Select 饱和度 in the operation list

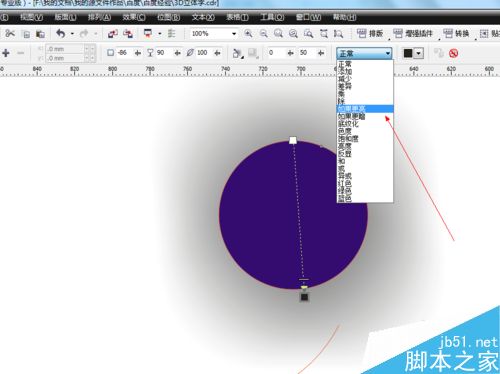[365, 139]
